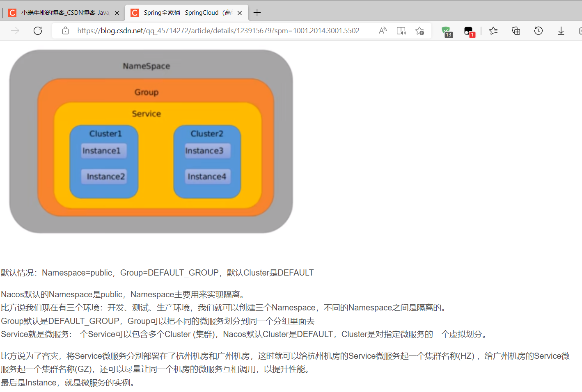Viewport: 582px width, 392px height.
Task: View site information via the lock icon
Action: 65,31
